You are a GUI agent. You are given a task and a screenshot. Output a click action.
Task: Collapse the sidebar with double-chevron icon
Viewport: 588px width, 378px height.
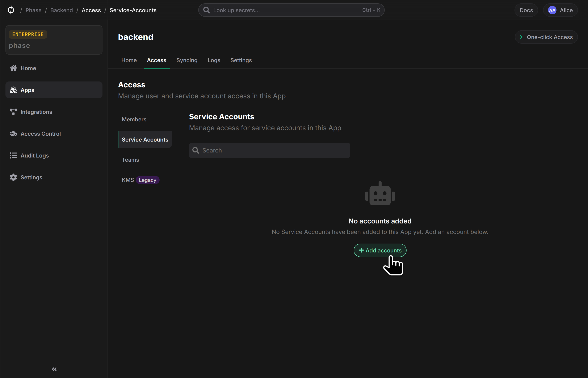54,369
